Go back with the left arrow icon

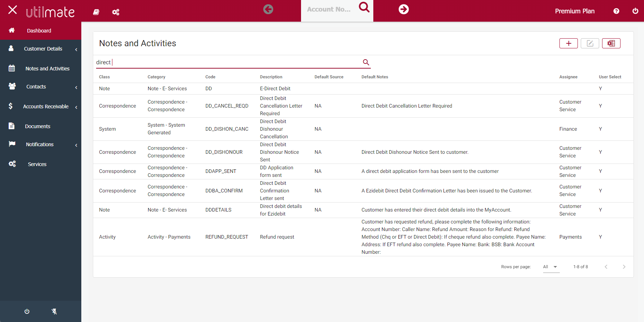[x=268, y=9]
